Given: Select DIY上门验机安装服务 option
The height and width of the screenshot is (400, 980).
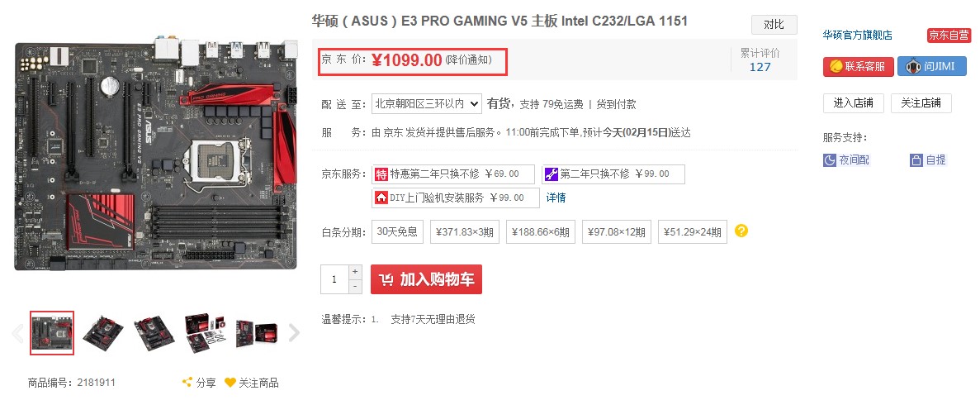Looking at the screenshot, I should point(455,198).
